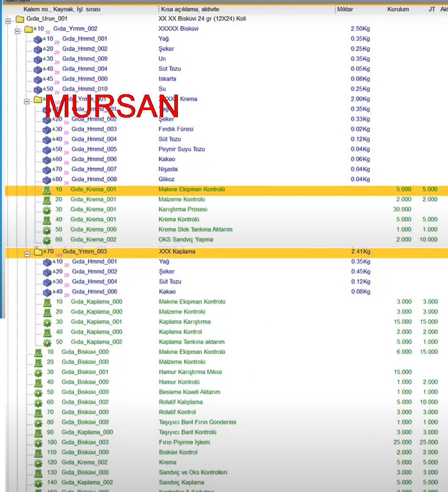Select the Gıda_Krema_000 tree item
Screen dimensions: 448x492
click(94, 230)
